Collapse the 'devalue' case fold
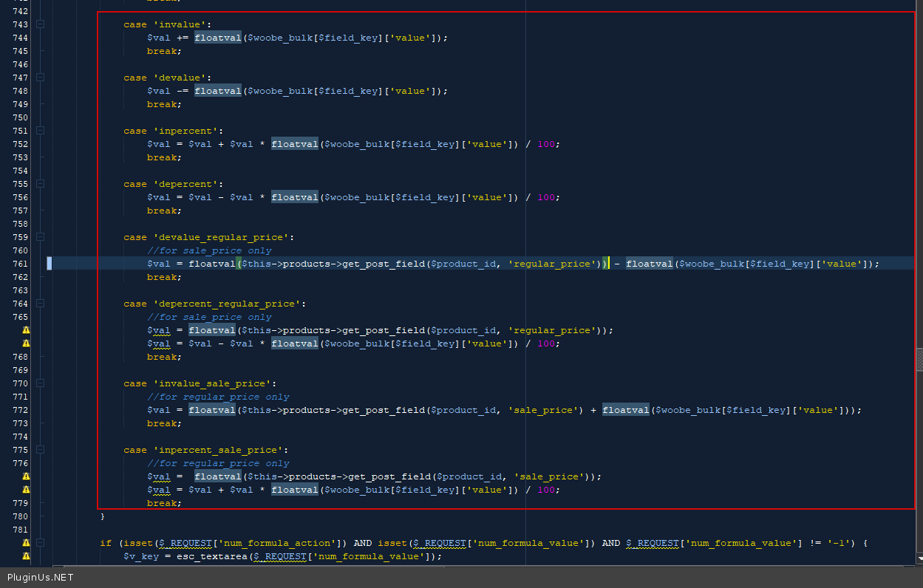This screenshot has height=588, width=923. click(40, 78)
